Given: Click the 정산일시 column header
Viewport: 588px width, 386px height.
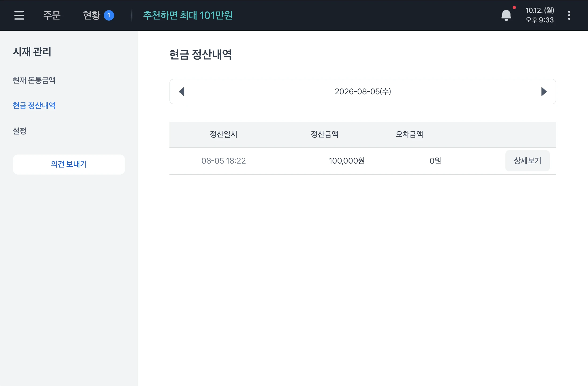Looking at the screenshot, I should 223,134.
